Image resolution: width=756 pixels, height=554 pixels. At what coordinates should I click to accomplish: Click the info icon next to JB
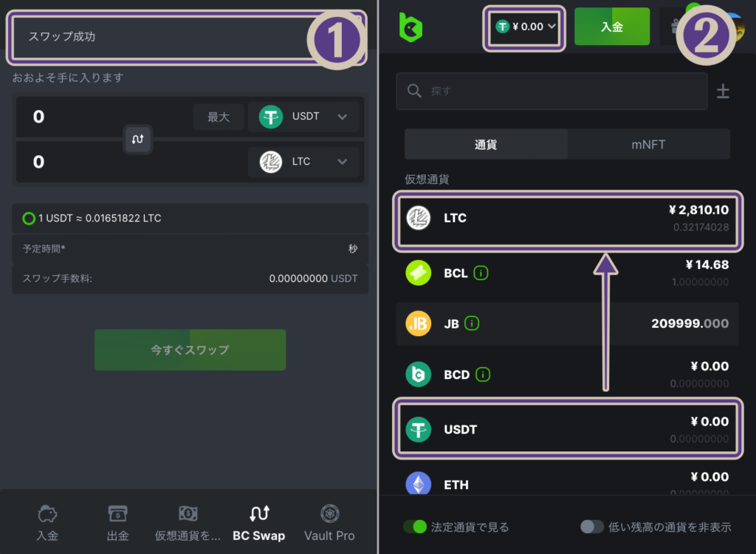coord(472,323)
